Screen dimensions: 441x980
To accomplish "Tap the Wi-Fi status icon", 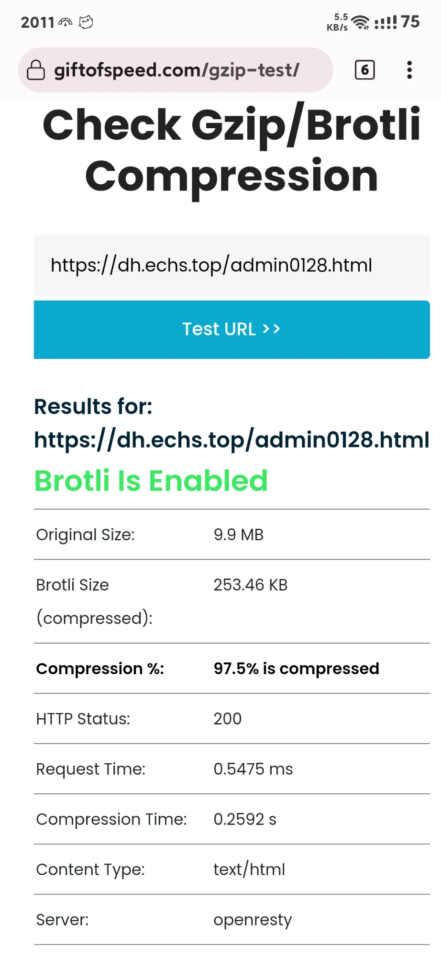I will (x=360, y=22).
